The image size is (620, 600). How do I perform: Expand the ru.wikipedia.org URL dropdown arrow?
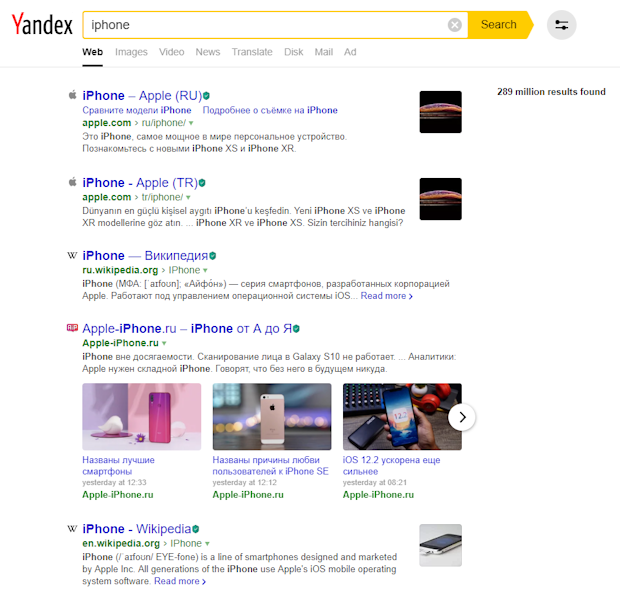(205, 270)
